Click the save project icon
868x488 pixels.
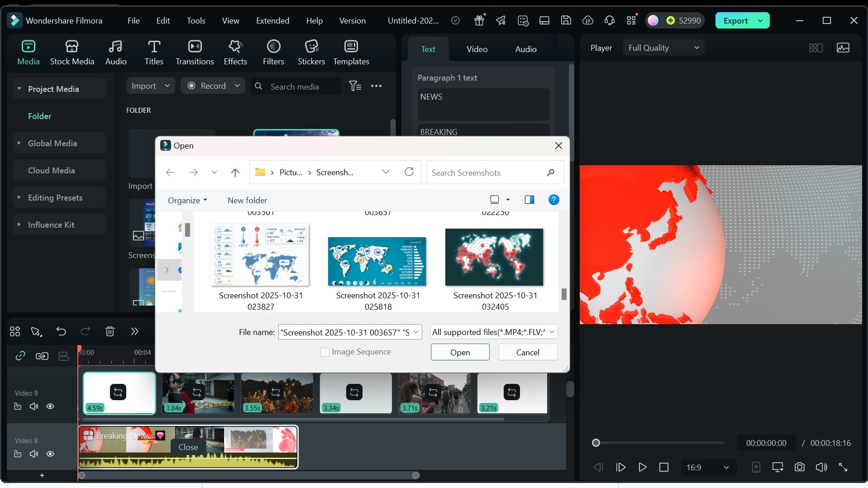(x=566, y=20)
